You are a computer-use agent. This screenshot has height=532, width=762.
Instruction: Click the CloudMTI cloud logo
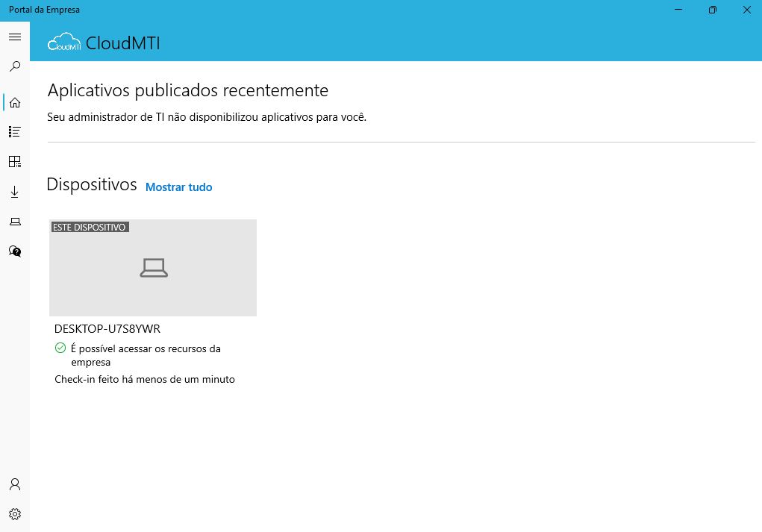(63, 43)
